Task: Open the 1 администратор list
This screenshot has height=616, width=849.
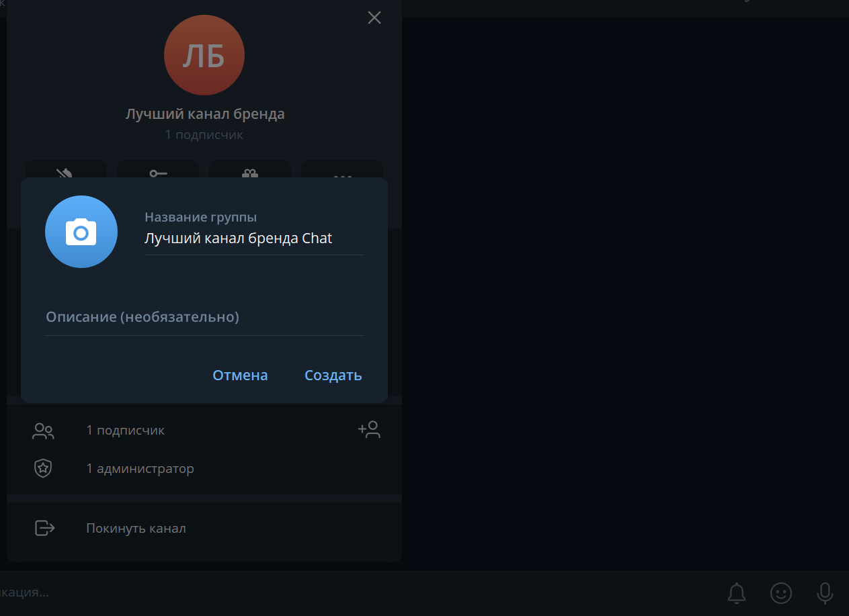Action: tap(140, 468)
